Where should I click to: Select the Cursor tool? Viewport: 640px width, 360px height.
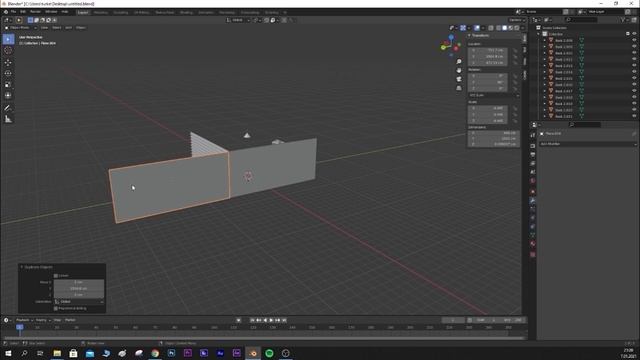(8, 51)
